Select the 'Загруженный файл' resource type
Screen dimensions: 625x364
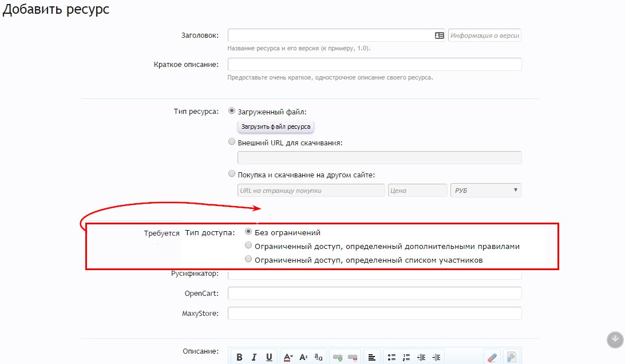click(x=232, y=112)
